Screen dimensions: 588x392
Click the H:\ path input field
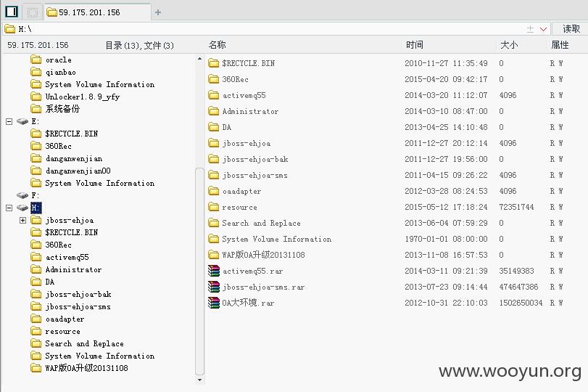tap(262, 28)
